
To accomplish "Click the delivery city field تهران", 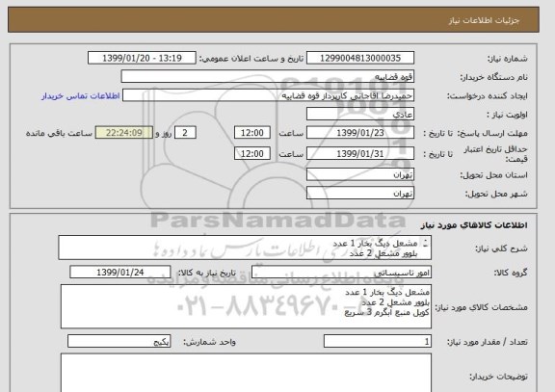I will point(360,194).
